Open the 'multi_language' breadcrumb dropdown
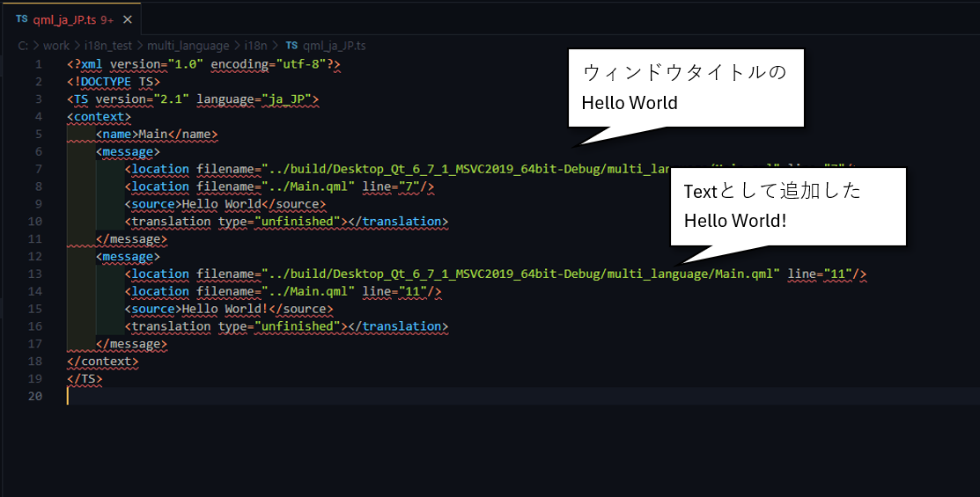This screenshot has height=497, width=980. pyautogui.click(x=188, y=46)
